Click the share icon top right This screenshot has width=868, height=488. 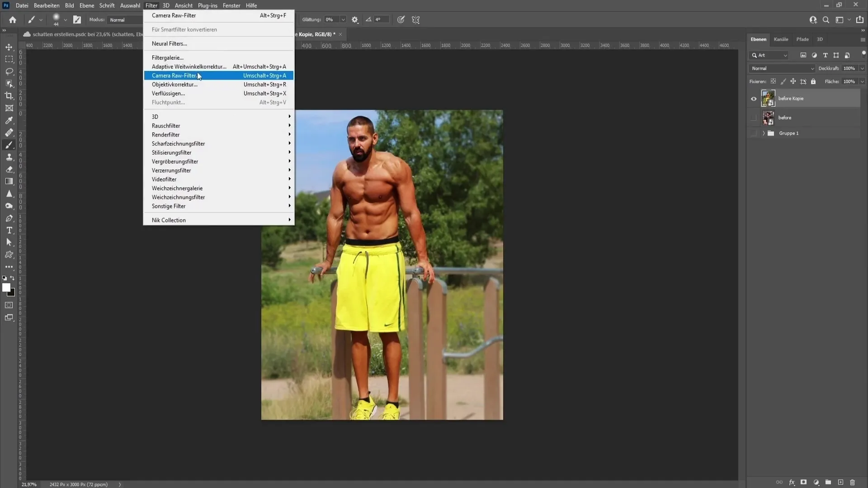click(860, 19)
